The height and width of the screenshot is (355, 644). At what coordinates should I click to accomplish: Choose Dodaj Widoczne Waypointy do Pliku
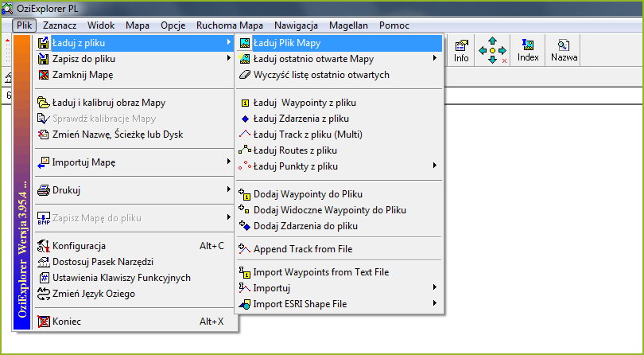tap(339, 210)
